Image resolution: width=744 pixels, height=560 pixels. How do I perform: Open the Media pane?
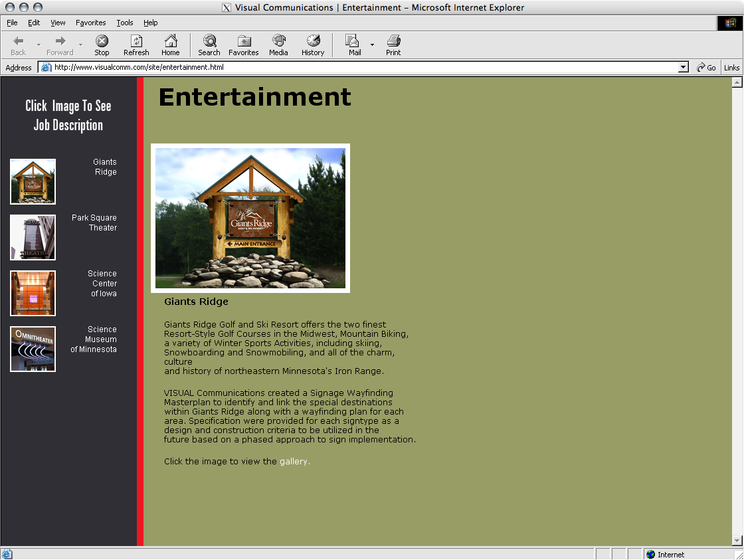click(x=278, y=45)
